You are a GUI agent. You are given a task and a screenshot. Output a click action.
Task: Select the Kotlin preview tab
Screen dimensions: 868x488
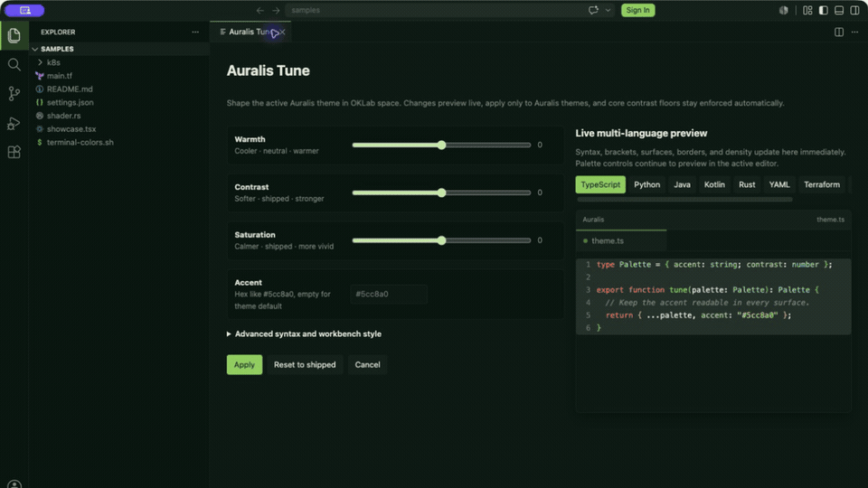(x=714, y=184)
